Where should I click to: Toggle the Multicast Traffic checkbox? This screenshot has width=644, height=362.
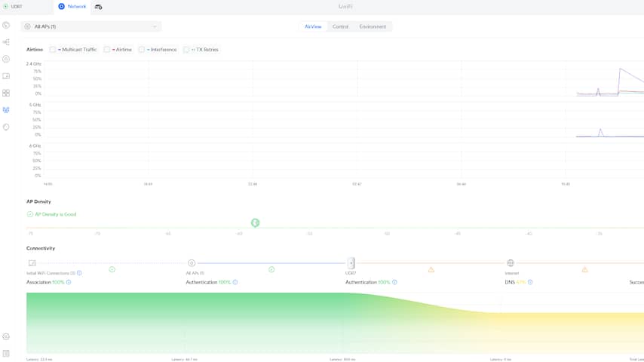53,50
